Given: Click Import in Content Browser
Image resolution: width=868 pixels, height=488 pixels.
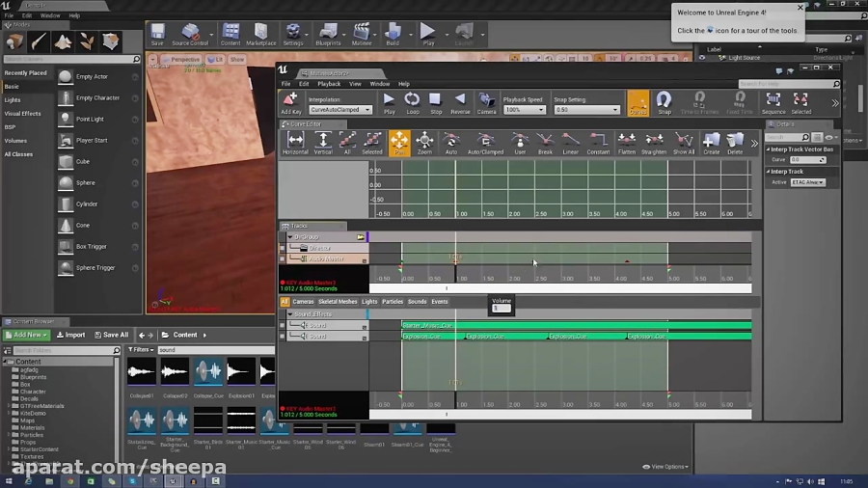Looking at the screenshot, I should pos(70,335).
